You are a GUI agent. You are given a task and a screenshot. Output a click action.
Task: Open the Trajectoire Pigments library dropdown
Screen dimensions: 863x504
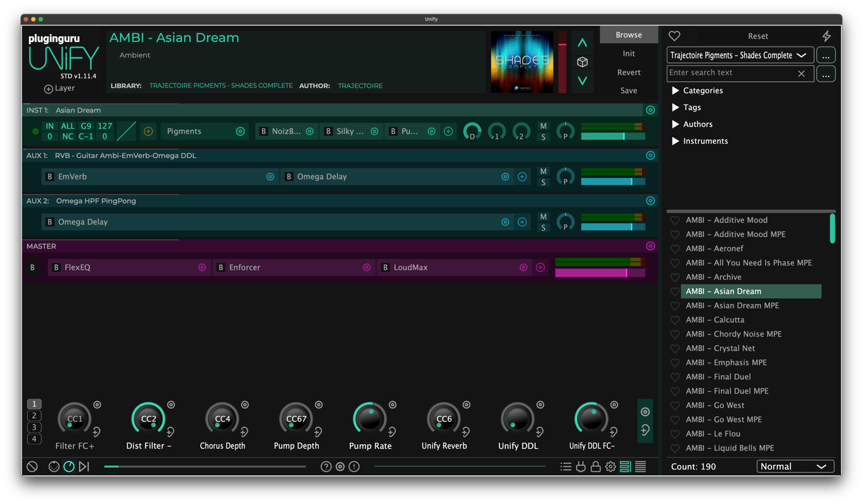(x=739, y=55)
